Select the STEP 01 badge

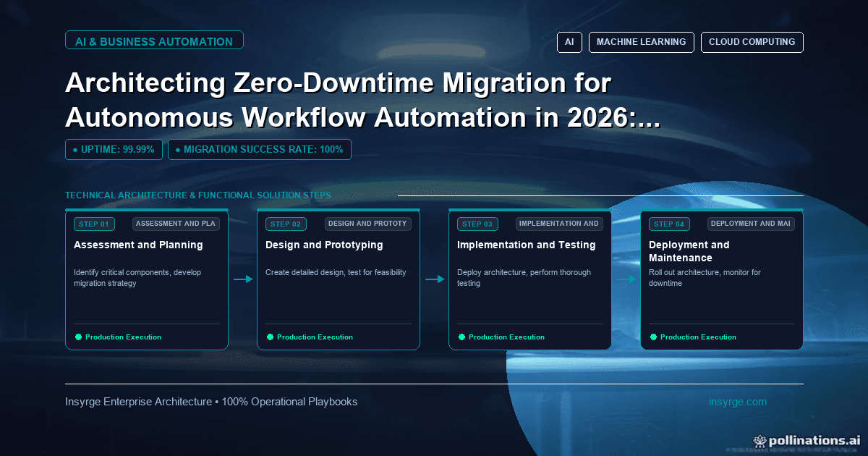94,224
